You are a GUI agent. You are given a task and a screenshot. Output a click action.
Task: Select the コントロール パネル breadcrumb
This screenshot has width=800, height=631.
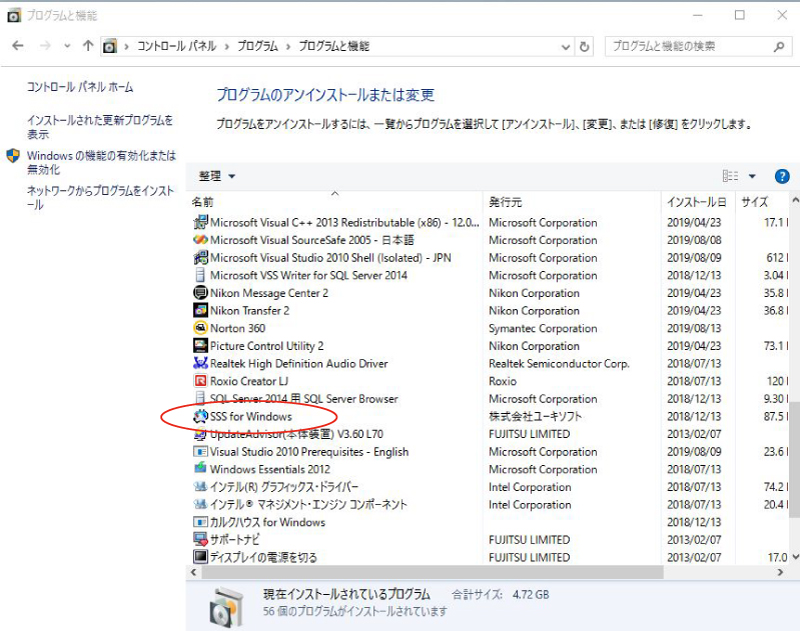point(174,47)
